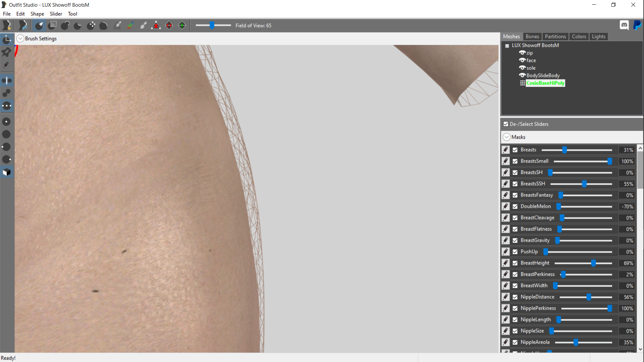
Task: Switch to the Partitions tab
Action: coord(555,37)
